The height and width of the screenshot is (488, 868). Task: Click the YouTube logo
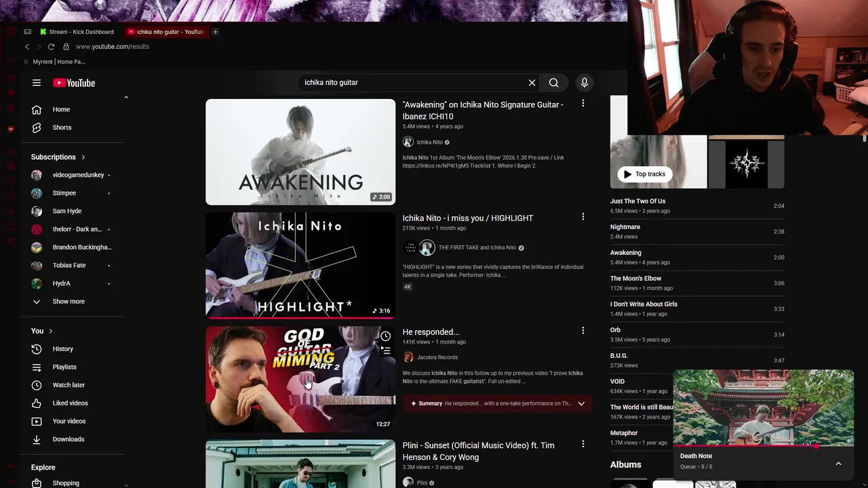[x=74, y=83]
